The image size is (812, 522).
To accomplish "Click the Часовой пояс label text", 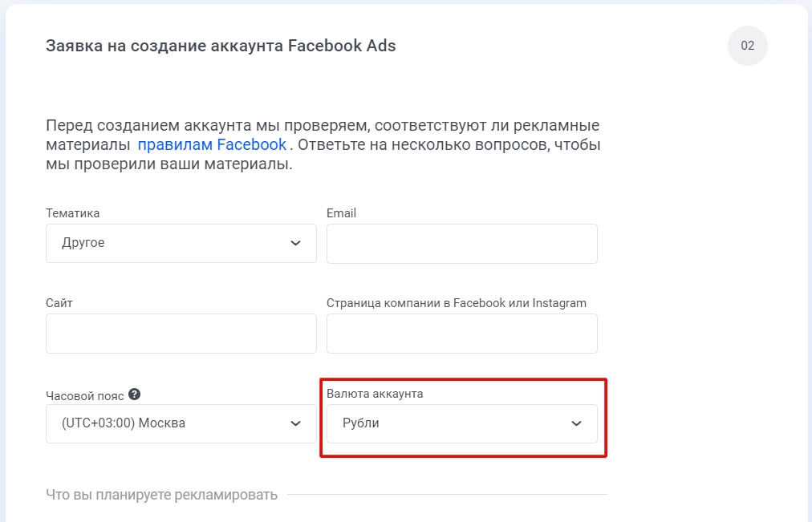I will pyautogui.click(x=84, y=395).
